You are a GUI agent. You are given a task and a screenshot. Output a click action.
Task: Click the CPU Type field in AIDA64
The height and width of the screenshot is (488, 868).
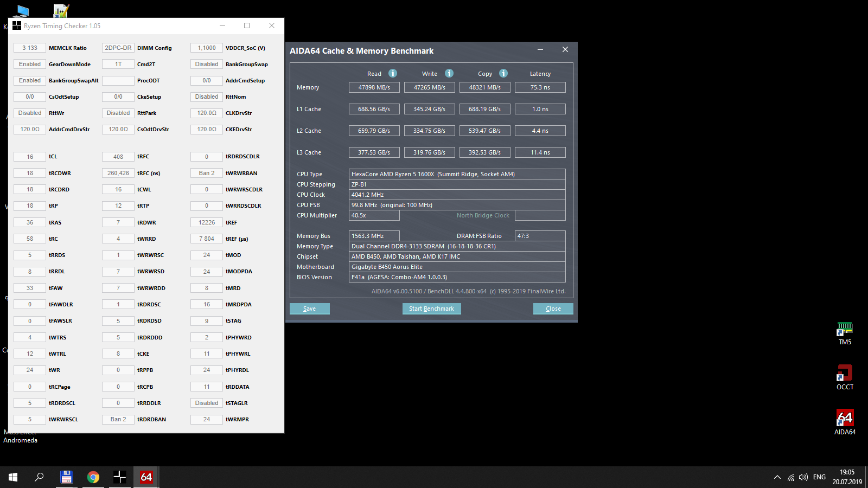pyautogui.click(x=457, y=174)
